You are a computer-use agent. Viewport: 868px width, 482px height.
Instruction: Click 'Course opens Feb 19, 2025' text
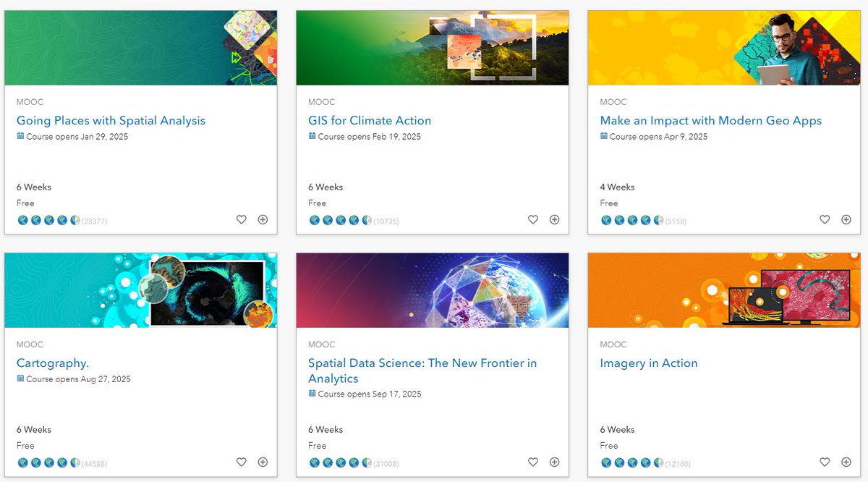[370, 137]
